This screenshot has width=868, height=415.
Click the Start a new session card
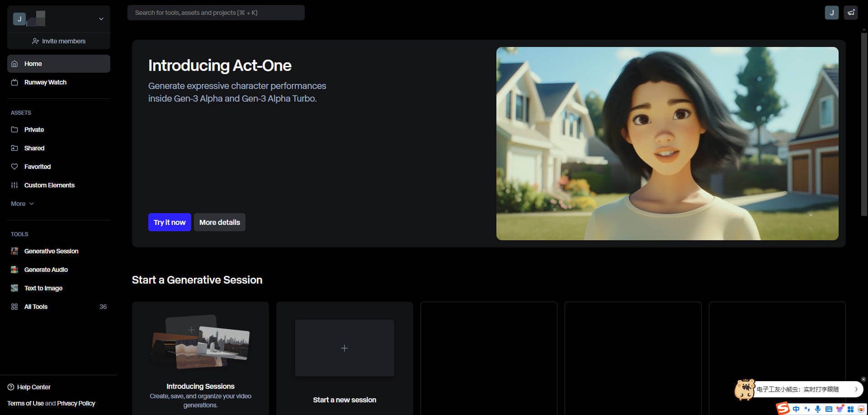(x=344, y=358)
